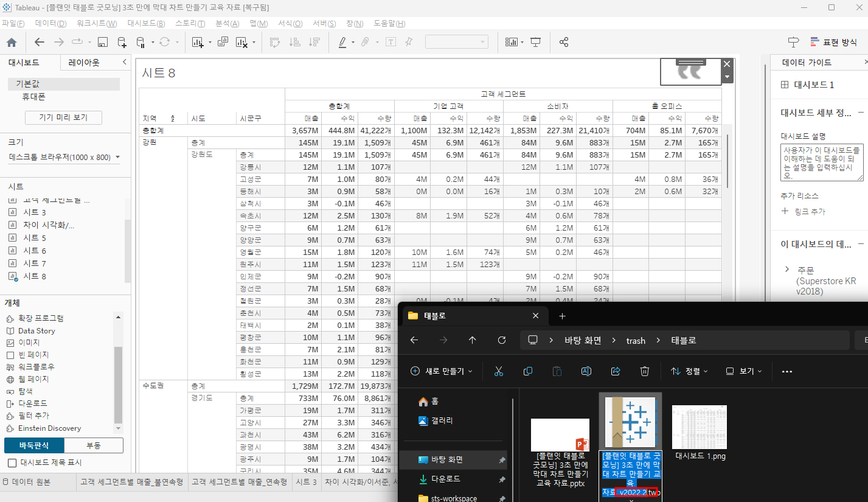Start presentation mode from the toolbar
The height and width of the screenshot is (502, 868).
(x=536, y=42)
